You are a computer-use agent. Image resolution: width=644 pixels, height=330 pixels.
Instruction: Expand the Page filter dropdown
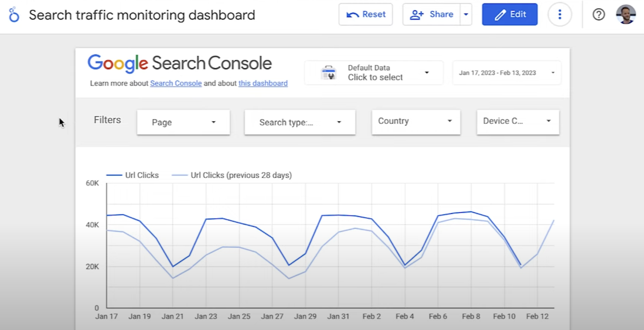183,122
